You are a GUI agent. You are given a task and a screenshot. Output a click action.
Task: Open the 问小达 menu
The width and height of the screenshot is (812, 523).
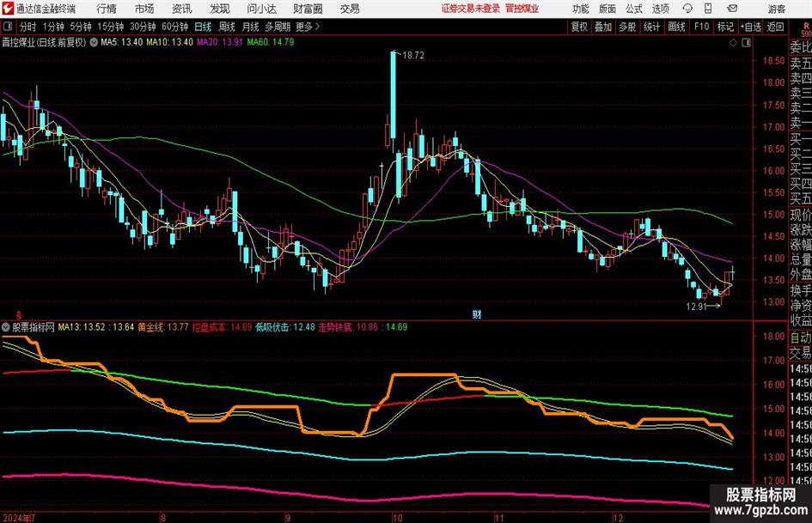(x=261, y=9)
